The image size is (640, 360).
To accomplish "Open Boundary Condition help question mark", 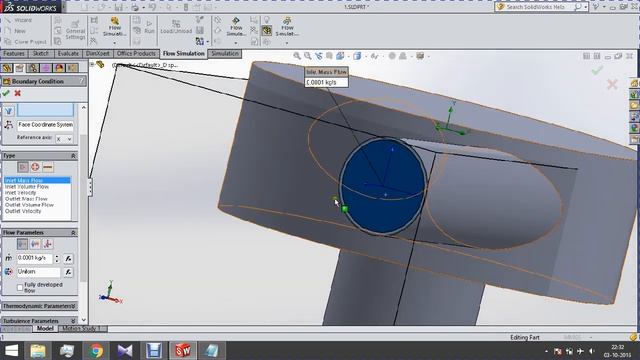I will 82,81.
